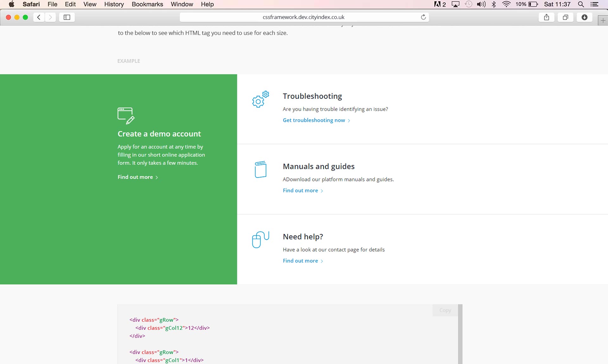This screenshot has height=364, width=608.
Task: Copy the code snippet with Copy button
Action: point(445,310)
